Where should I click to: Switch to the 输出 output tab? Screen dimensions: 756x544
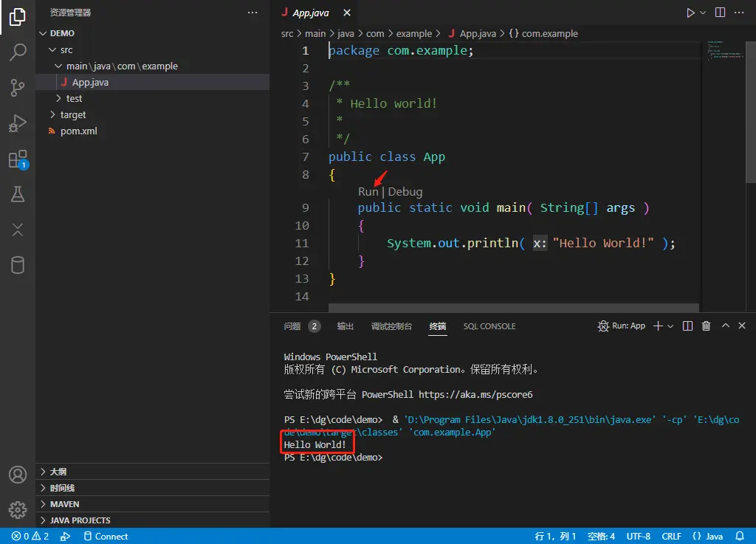[x=346, y=326]
